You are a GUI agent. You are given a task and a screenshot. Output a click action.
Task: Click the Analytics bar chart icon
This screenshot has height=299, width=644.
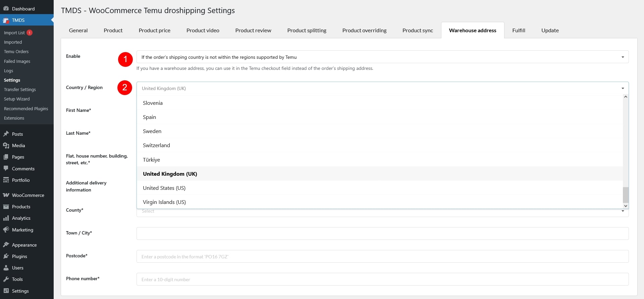pos(6,218)
